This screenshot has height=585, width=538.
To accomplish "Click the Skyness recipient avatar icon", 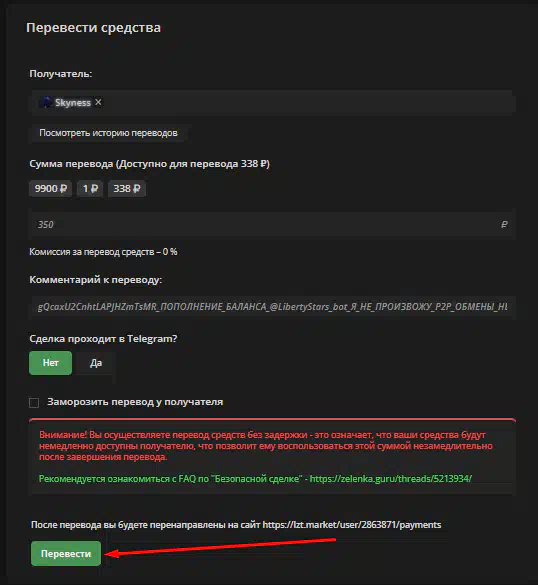I will pos(47,102).
